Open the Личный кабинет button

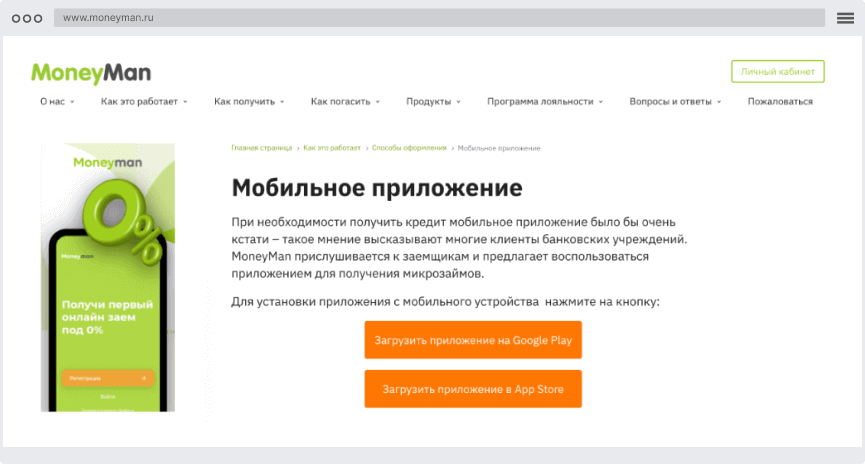777,72
